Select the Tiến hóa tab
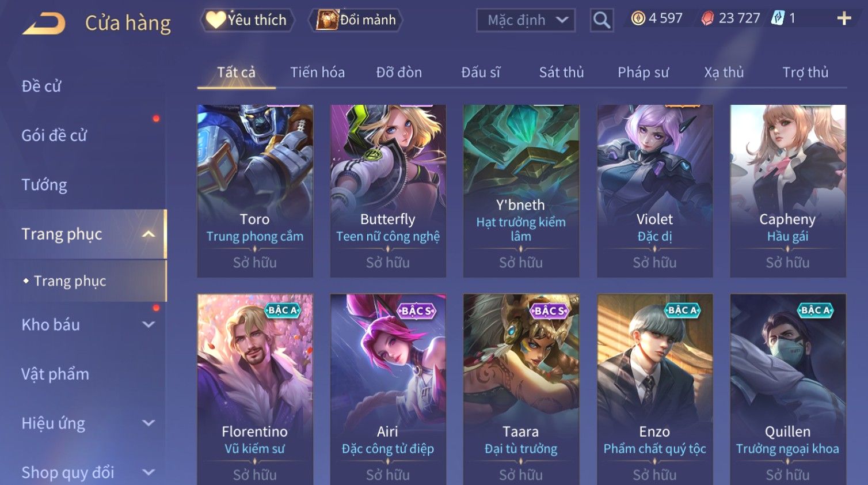The height and width of the screenshot is (485, 868). pos(317,73)
